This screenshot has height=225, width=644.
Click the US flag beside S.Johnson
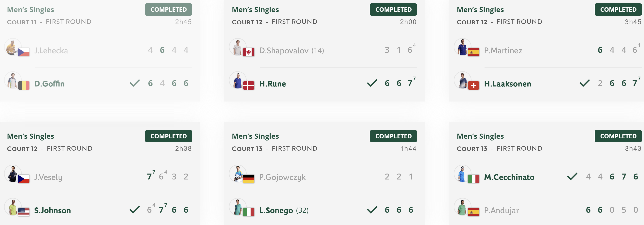pyautogui.click(x=24, y=212)
